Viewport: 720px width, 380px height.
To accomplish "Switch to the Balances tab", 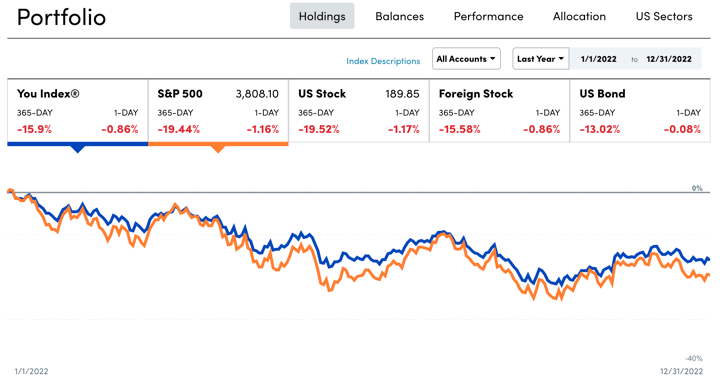I will tap(399, 16).
